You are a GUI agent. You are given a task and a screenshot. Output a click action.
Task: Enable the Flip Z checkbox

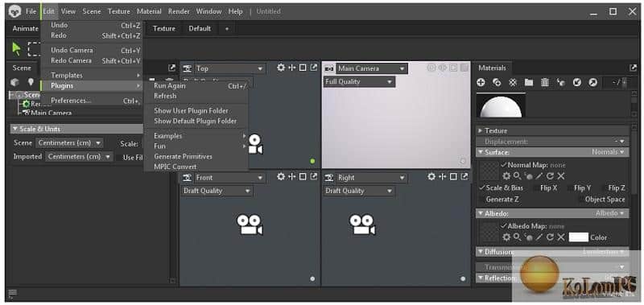click(x=604, y=188)
